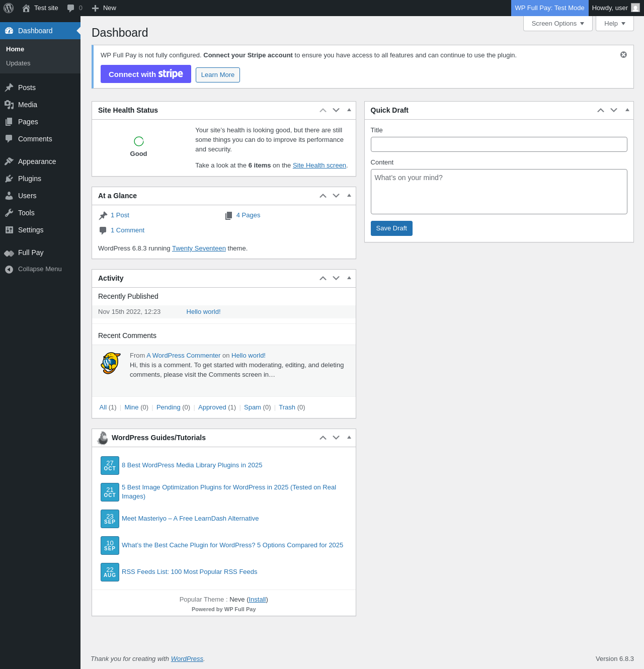
Task: Click the Comments bubble icon in sidebar
Action: 9,139
